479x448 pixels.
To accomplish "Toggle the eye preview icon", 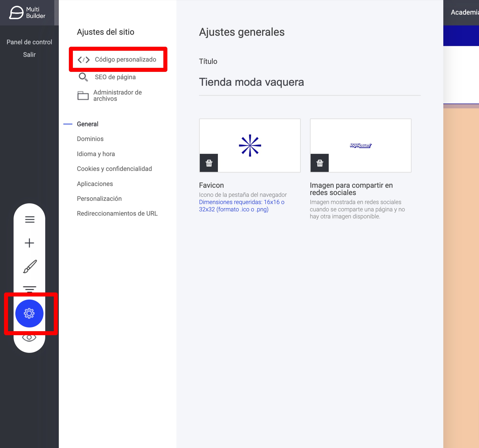I will tap(29, 338).
